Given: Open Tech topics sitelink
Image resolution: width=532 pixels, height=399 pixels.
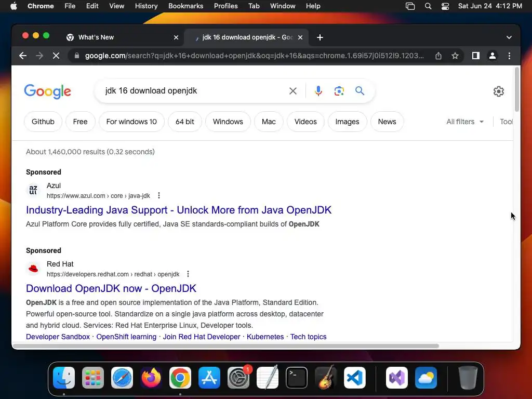Looking at the screenshot, I should (309, 337).
